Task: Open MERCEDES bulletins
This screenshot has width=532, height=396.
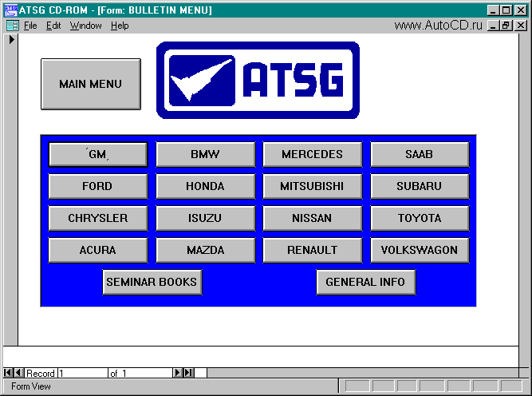Action: [313, 155]
